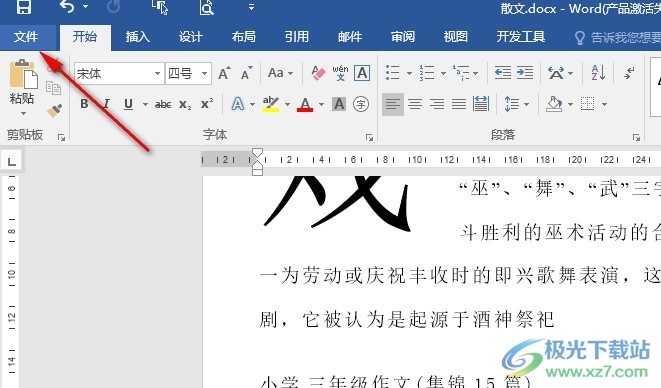
Task: Align text right
Action: click(x=437, y=104)
